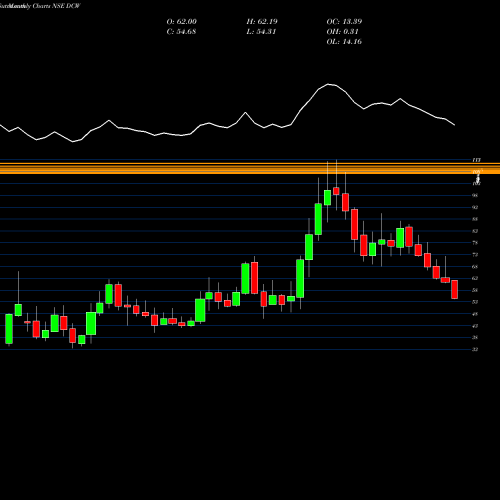
Task: Click the peak of the white indicator line
Action: point(329,84)
